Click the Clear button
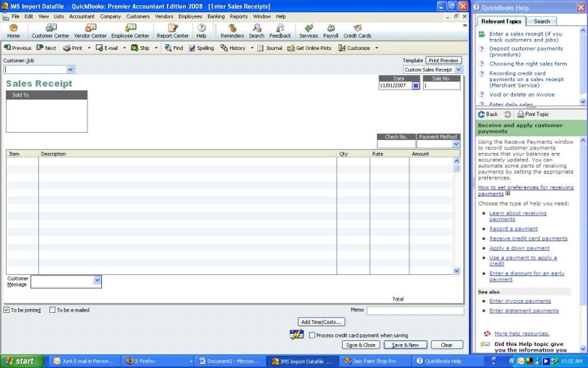588x368 pixels. (x=446, y=345)
